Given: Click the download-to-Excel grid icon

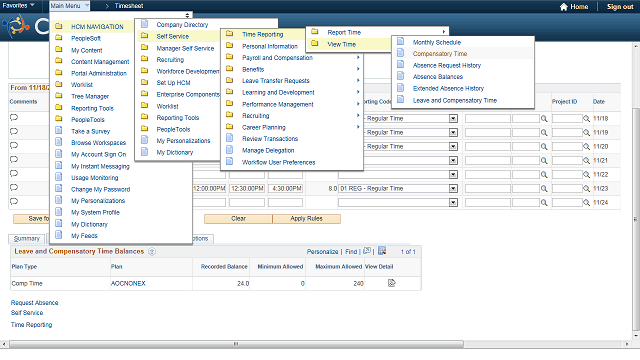Looking at the screenshot, I should point(382,251).
